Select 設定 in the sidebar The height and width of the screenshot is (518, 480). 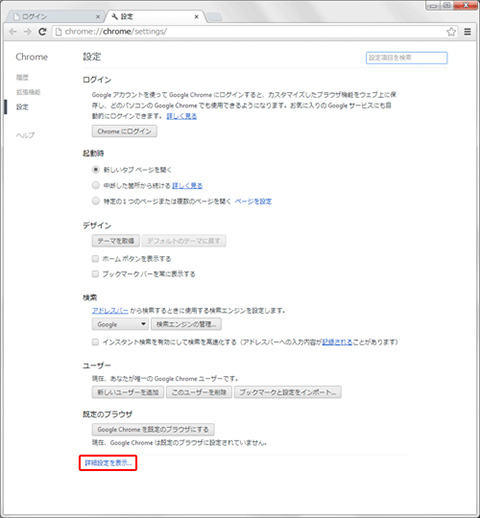click(x=22, y=107)
